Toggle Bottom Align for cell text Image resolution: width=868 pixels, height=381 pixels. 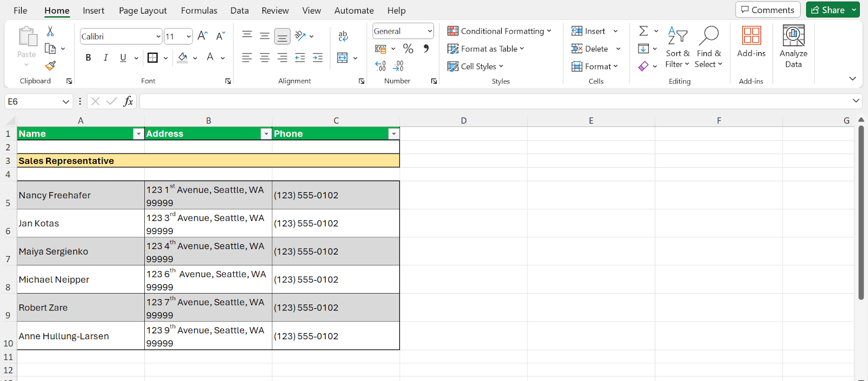pyautogui.click(x=282, y=36)
